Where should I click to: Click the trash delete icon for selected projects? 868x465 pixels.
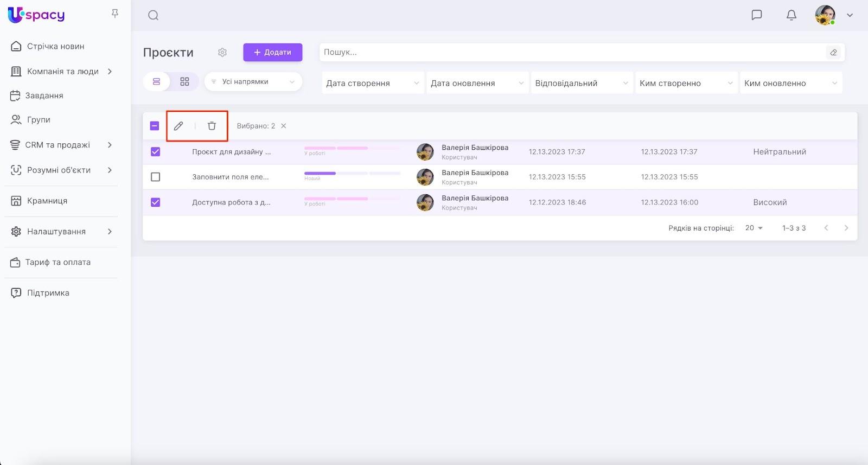tap(212, 126)
